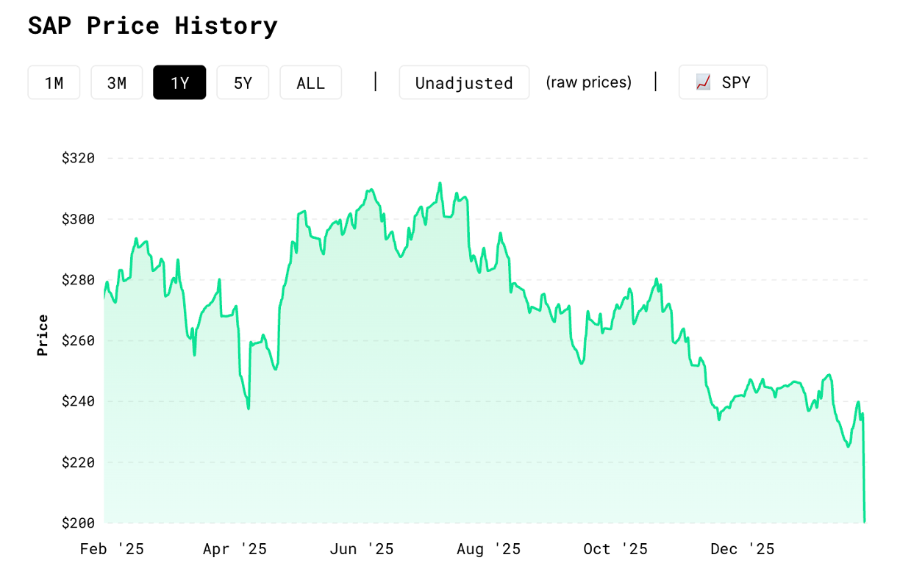Viewport: 900px width, 588px height.
Task: Click the $200 y-axis label
Action: 79,523
